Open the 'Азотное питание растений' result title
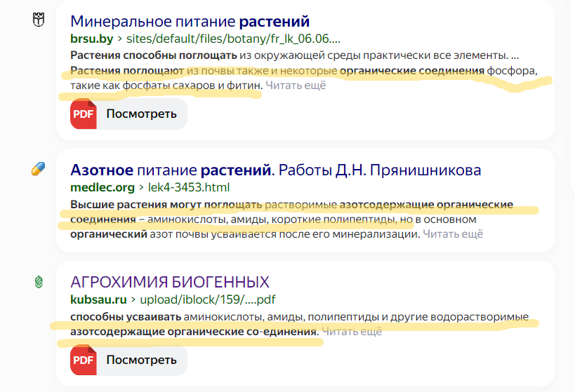Viewport: 575px width, 392px height. pos(275,170)
